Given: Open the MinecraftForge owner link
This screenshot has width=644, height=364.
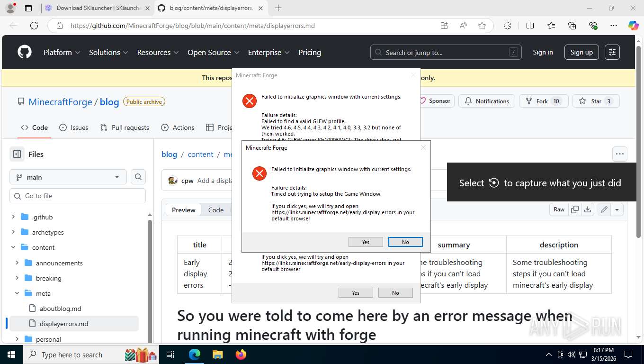Looking at the screenshot, I should pos(60,102).
